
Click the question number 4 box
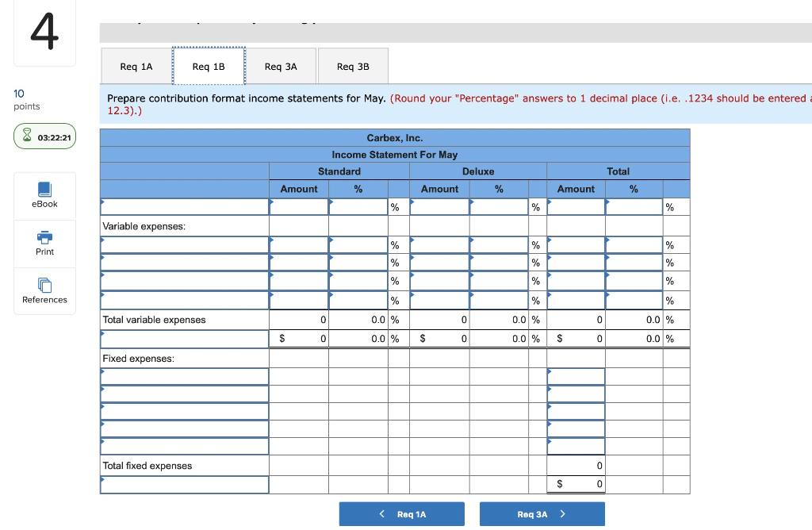pyautogui.click(x=44, y=32)
